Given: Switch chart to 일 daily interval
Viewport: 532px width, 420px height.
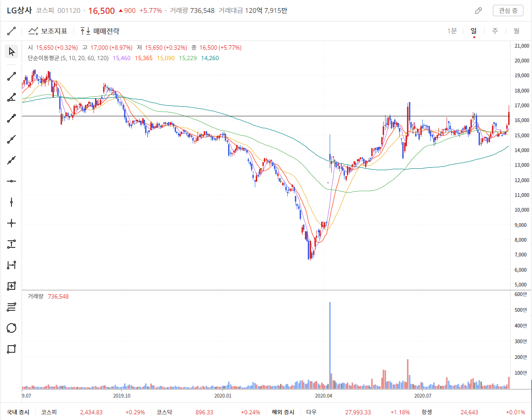Looking at the screenshot, I should coord(474,31).
